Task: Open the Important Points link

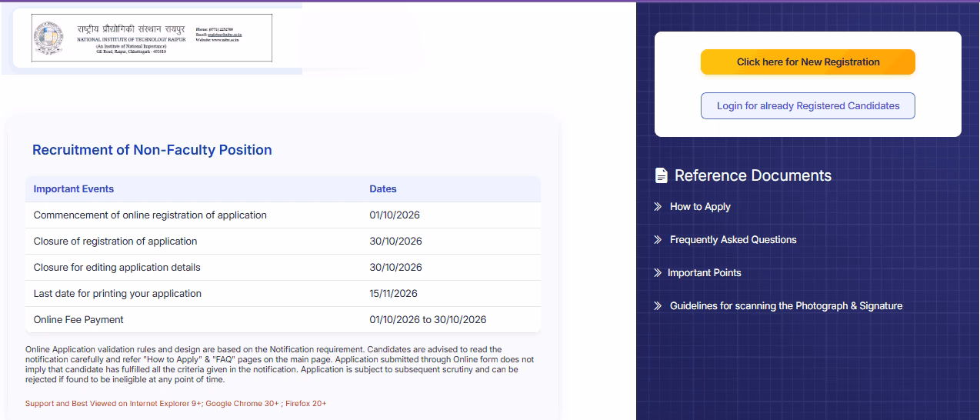Action: click(x=705, y=273)
